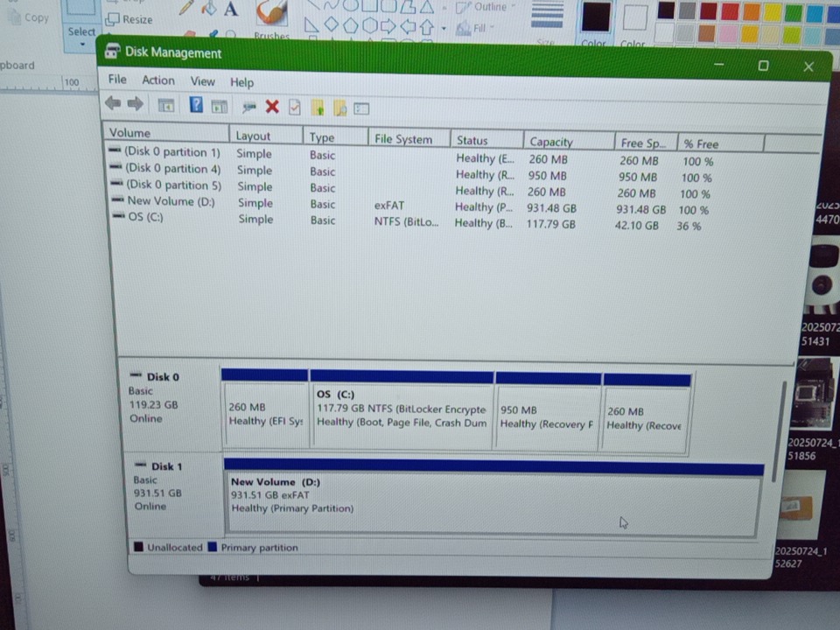Click the connect icon left of red X

tap(248, 108)
